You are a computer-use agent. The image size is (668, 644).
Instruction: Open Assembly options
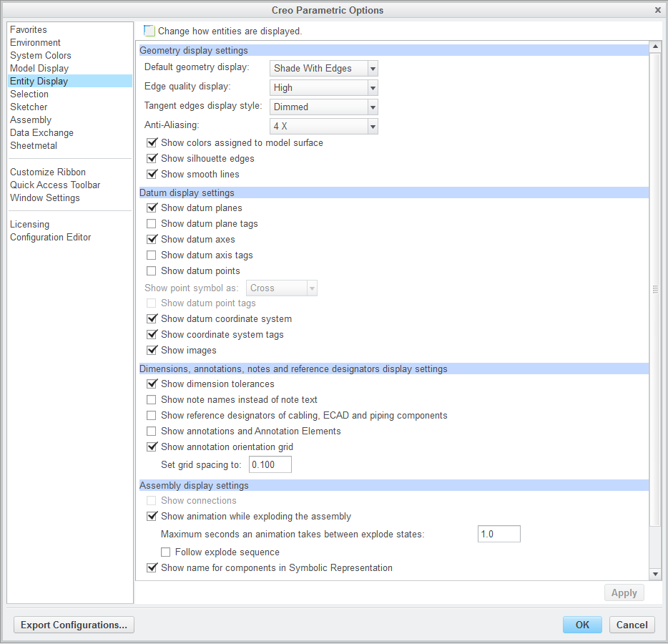coord(31,119)
